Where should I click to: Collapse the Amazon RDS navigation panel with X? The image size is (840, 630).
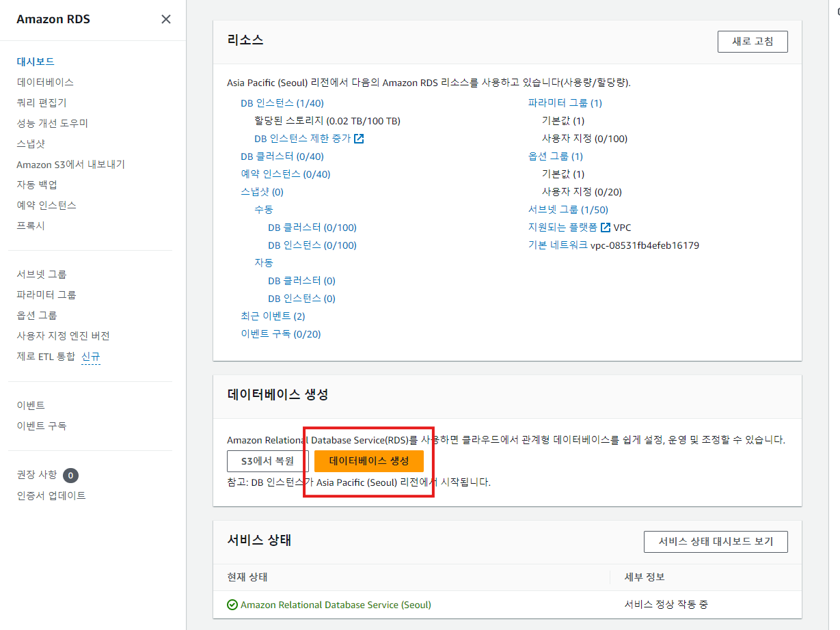coord(166,19)
